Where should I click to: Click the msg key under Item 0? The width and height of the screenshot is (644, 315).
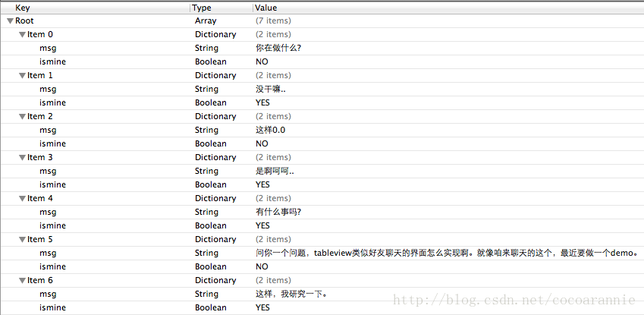(x=48, y=48)
